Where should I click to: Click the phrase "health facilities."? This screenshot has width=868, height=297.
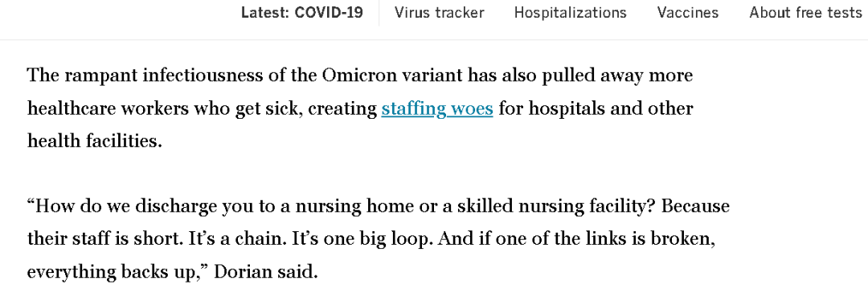95,141
